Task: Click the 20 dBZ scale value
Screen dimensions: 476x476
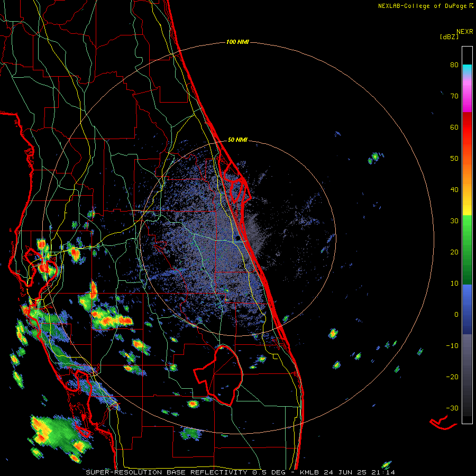Action: coord(454,252)
